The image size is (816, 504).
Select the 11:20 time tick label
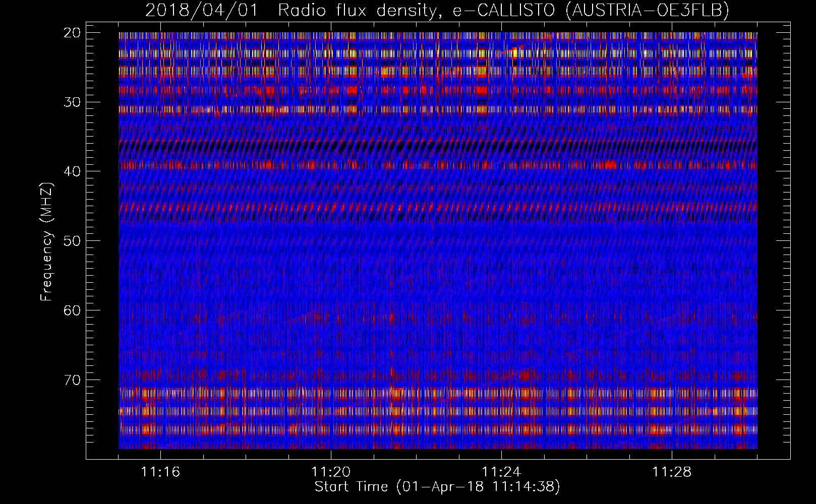coord(331,472)
